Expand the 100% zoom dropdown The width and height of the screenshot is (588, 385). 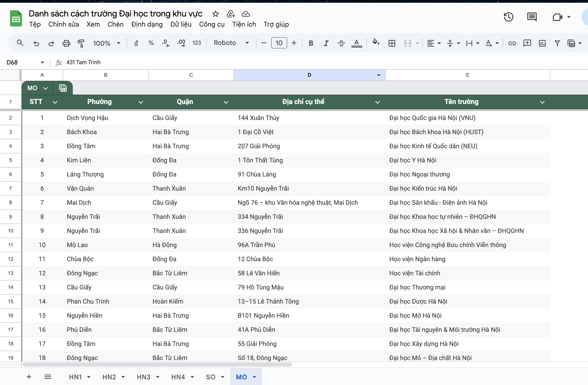coord(106,43)
